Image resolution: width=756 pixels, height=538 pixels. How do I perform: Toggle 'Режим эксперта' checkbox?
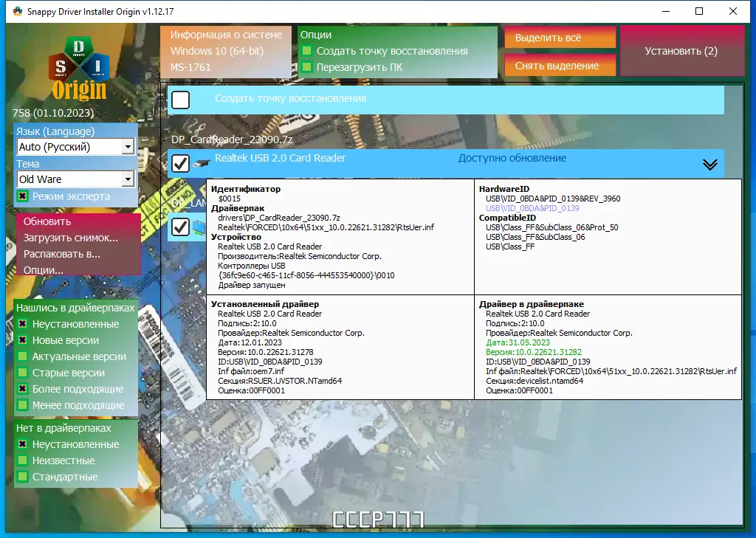(22, 196)
